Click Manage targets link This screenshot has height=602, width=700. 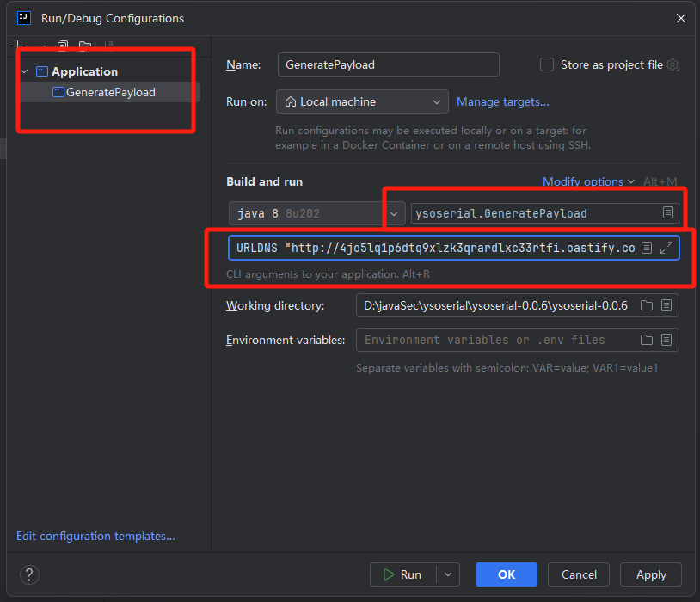click(x=503, y=101)
